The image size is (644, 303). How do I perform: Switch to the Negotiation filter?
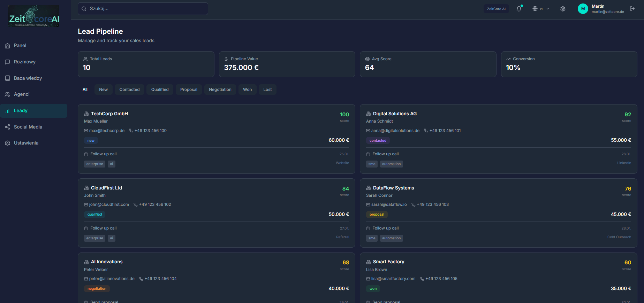(x=220, y=90)
